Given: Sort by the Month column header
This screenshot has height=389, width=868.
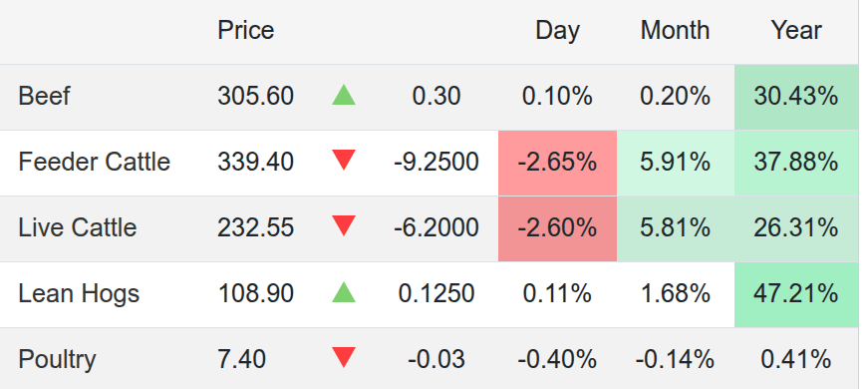Looking at the screenshot, I should pyautogui.click(x=675, y=30).
